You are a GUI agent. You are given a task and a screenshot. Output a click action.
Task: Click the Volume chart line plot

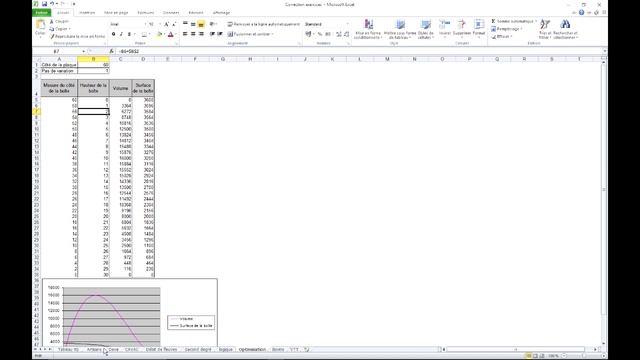97,295
